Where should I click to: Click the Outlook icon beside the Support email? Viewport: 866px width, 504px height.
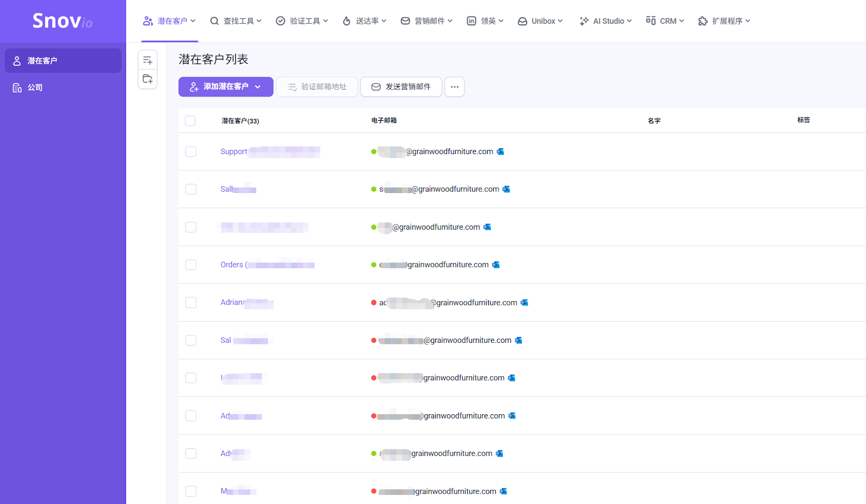pos(500,151)
